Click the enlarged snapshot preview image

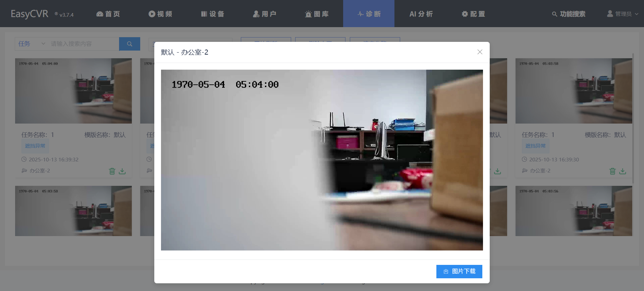(x=322, y=160)
